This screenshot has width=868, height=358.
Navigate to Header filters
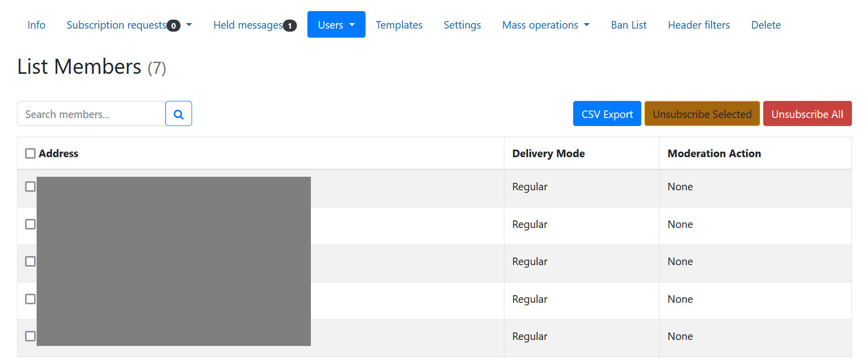[x=699, y=25]
